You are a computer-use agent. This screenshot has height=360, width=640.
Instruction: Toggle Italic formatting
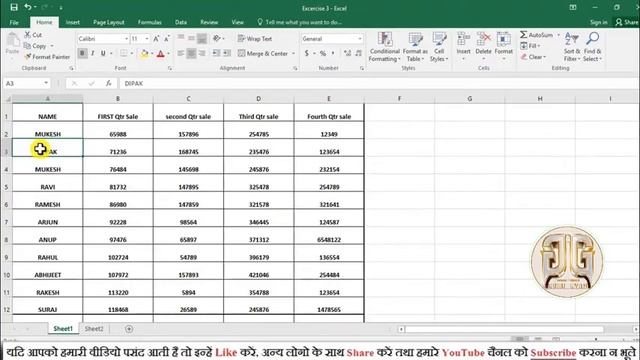tap(93, 53)
